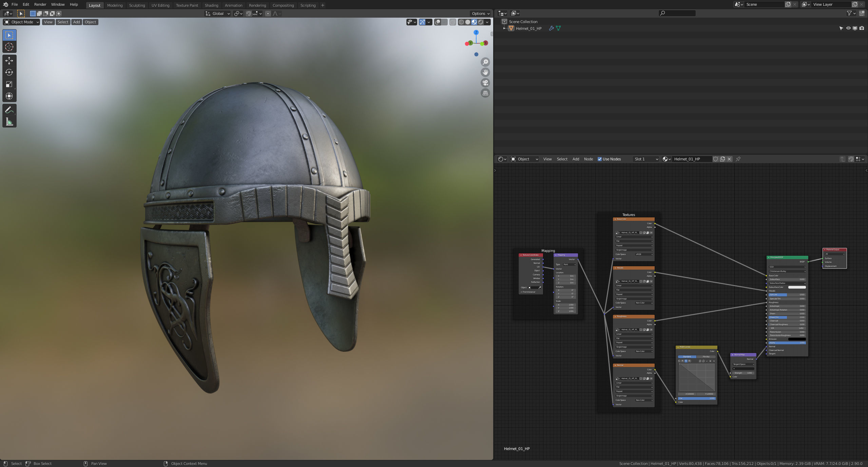Switch to Wireframe viewport shading

[461, 22]
